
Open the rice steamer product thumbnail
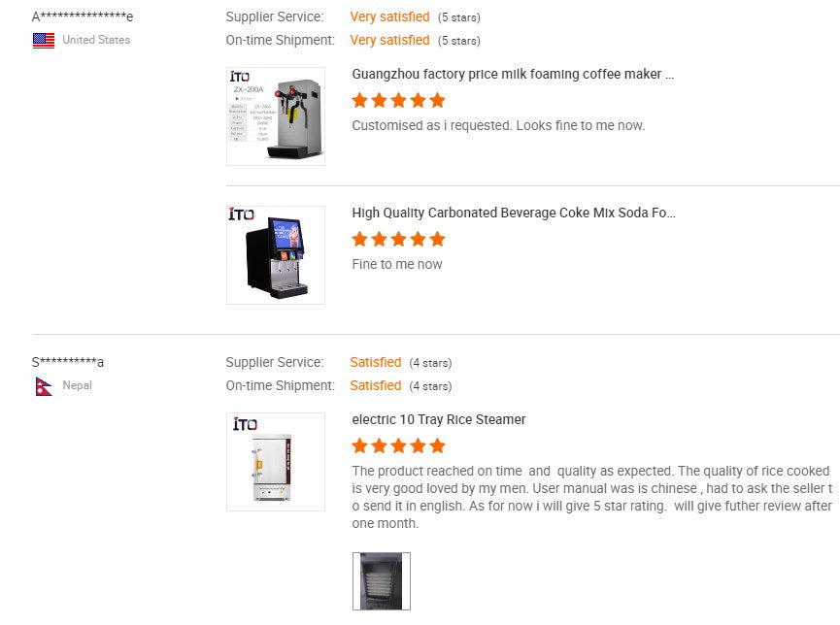coord(276,462)
